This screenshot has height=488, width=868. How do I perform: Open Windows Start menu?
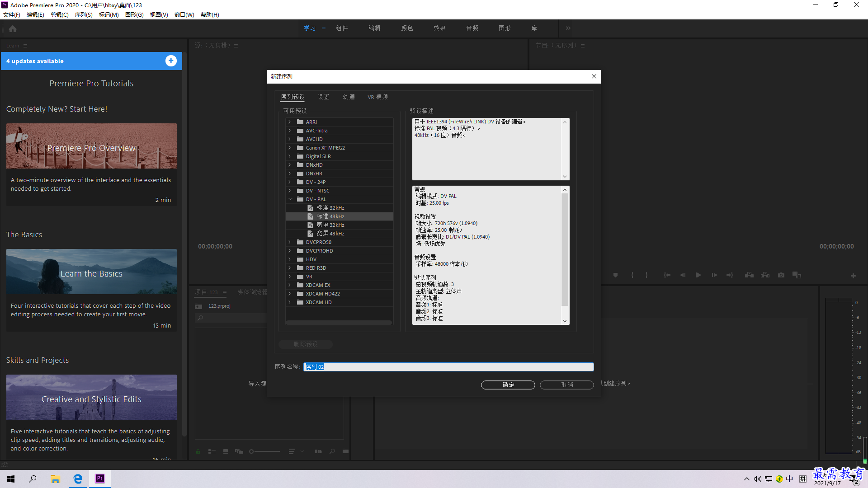point(11,479)
